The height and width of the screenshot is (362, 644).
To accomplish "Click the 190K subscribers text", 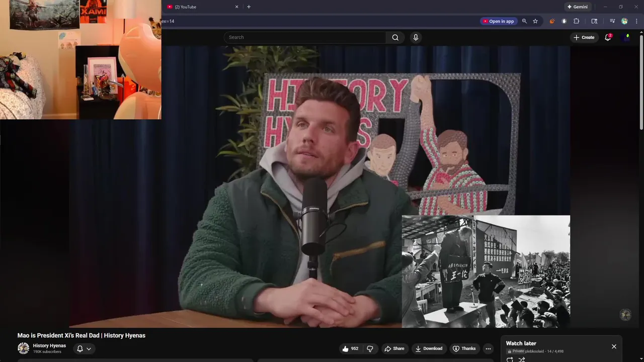I will pos(47,352).
